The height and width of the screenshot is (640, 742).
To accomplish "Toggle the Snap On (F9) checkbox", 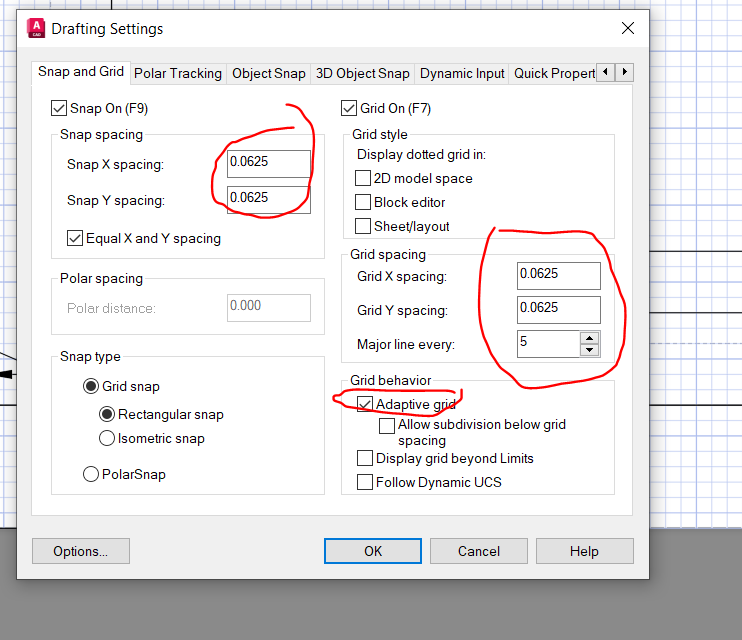I will tap(59, 108).
